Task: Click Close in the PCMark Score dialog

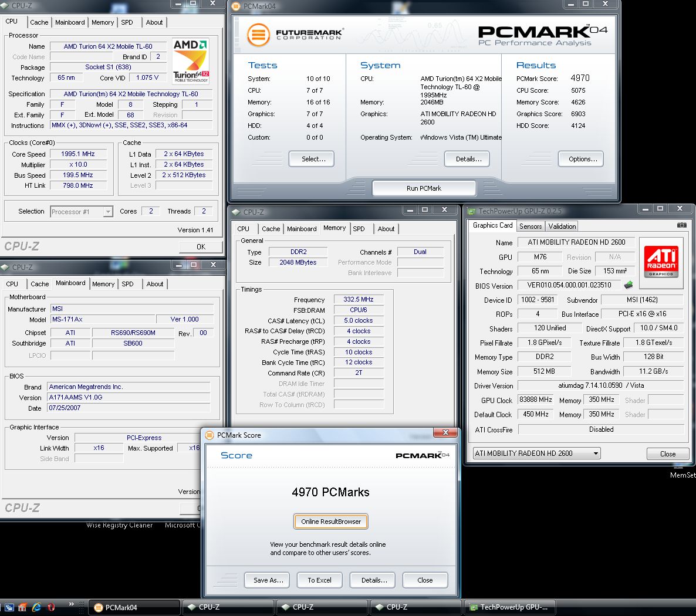Action: 425,580
